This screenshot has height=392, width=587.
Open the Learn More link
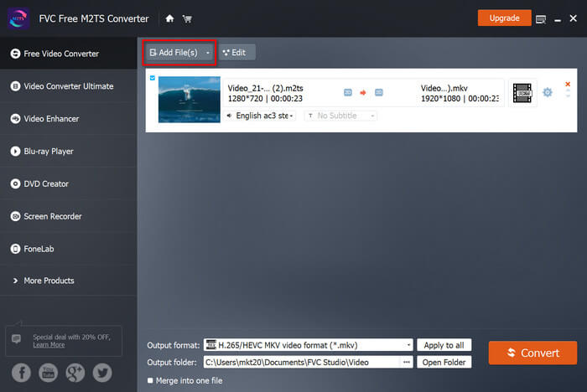coord(49,345)
